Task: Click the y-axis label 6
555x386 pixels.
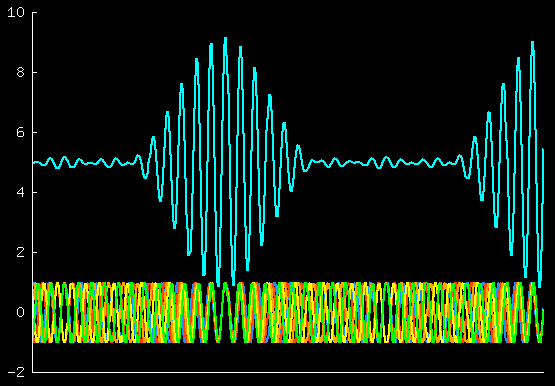Action: 21,133
